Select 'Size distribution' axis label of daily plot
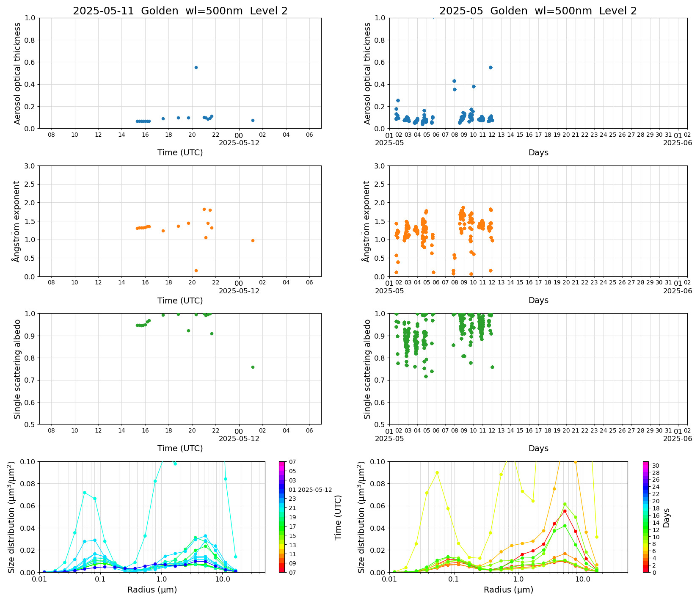This screenshot has width=700, height=601. tap(11, 517)
